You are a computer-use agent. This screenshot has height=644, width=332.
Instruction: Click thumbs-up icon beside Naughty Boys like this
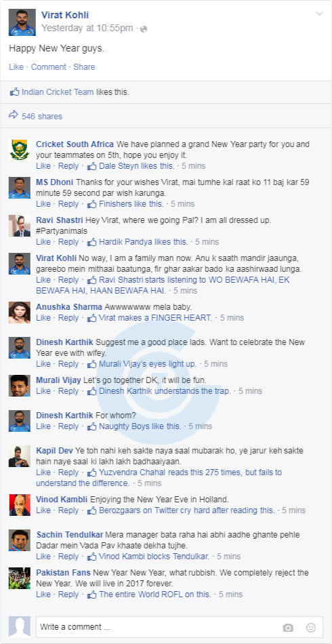coord(92,426)
